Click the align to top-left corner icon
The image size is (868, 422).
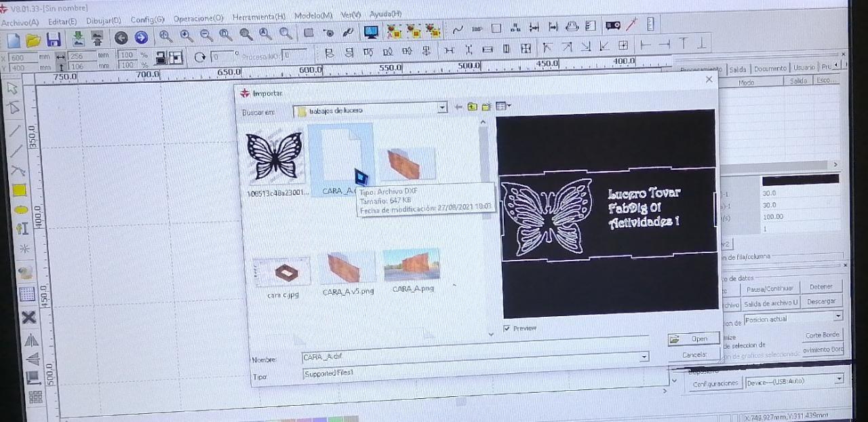[547, 47]
